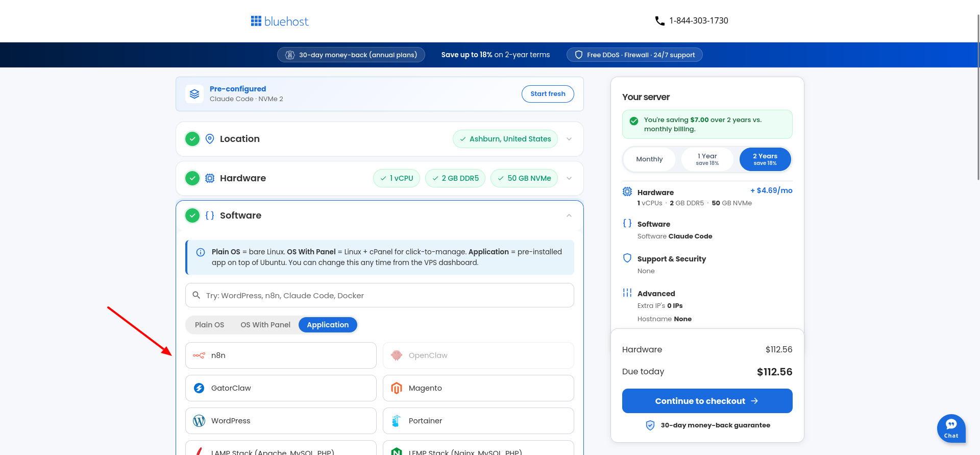The image size is (980, 455).
Task: Click the savings green check icon
Action: pos(634,121)
